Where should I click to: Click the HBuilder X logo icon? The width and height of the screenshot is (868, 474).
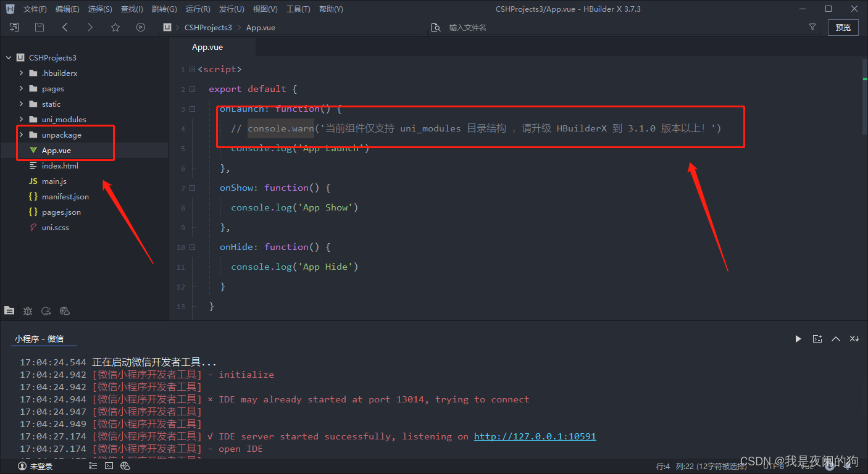[10, 9]
